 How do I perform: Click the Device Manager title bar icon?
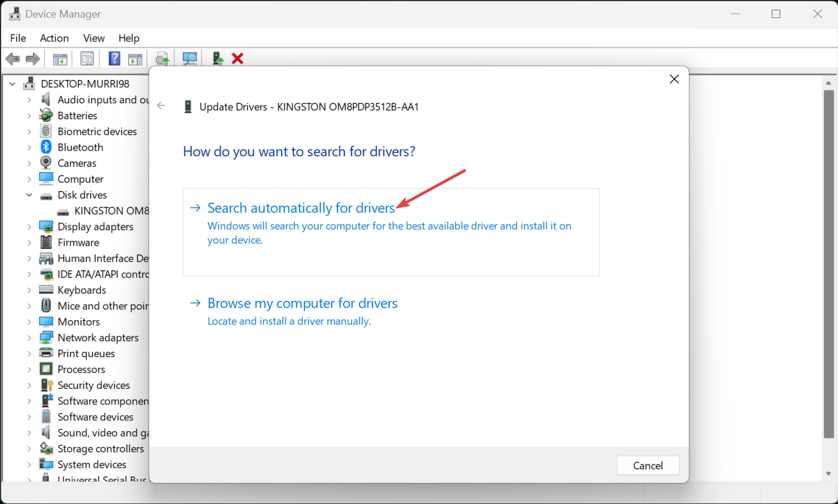pos(14,14)
